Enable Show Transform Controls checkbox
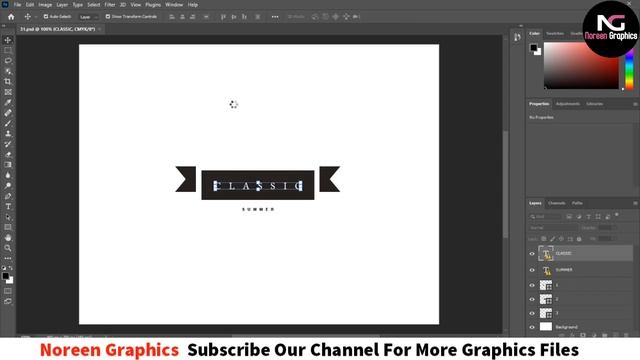 (108, 17)
